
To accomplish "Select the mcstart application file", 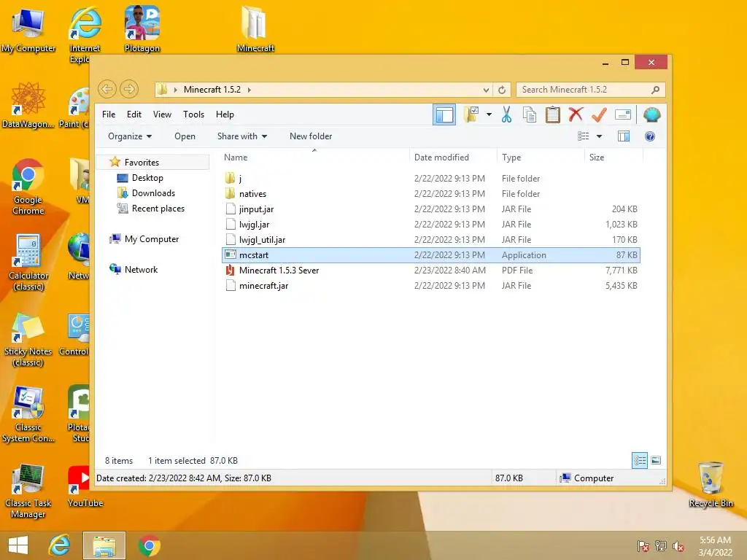I will (430, 255).
